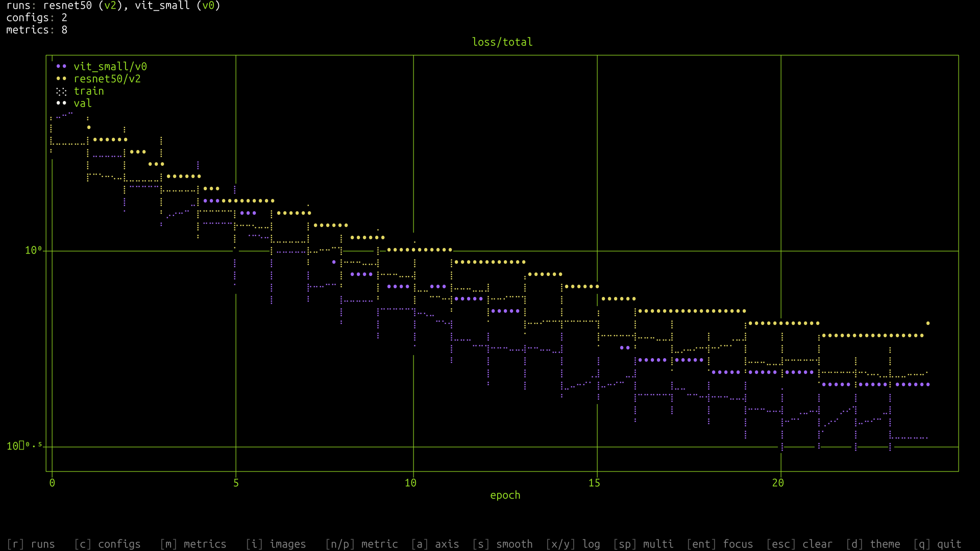Toggle x/y log scale shortcut

tap(573, 544)
